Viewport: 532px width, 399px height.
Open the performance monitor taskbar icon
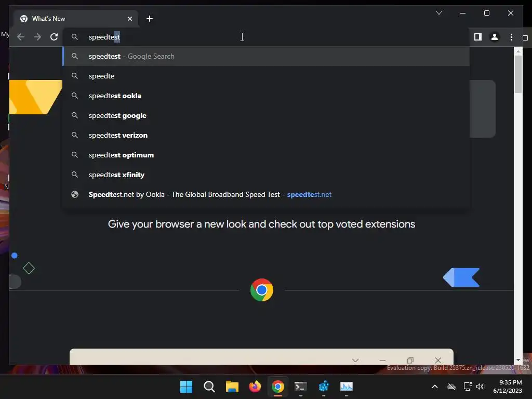tap(347, 387)
